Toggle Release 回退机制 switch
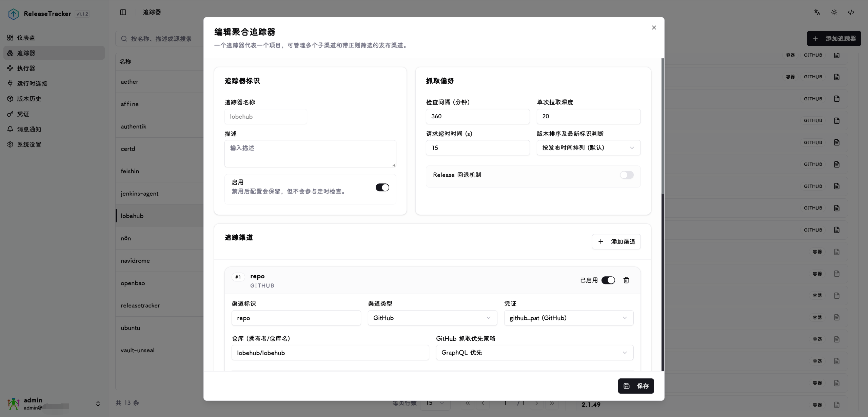 click(x=627, y=175)
